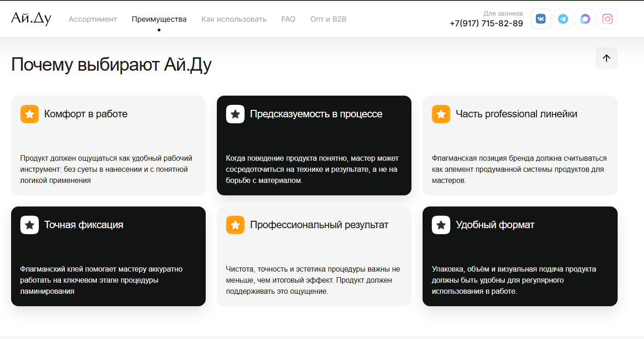Image resolution: width=644 pixels, height=339 pixels.
Task: Click star icon on Часть professional линейки card
Action: point(441,114)
